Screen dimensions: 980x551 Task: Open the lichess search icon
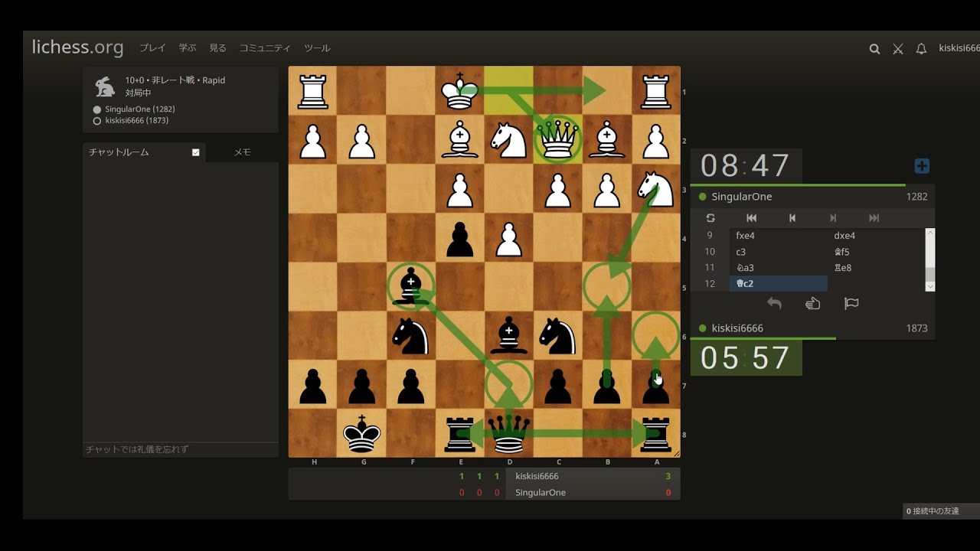click(x=874, y=49)
